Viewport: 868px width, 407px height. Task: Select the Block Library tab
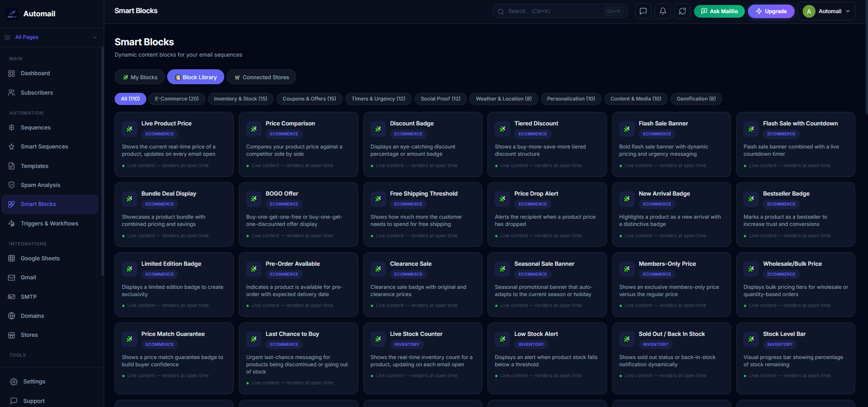[196, 77]
